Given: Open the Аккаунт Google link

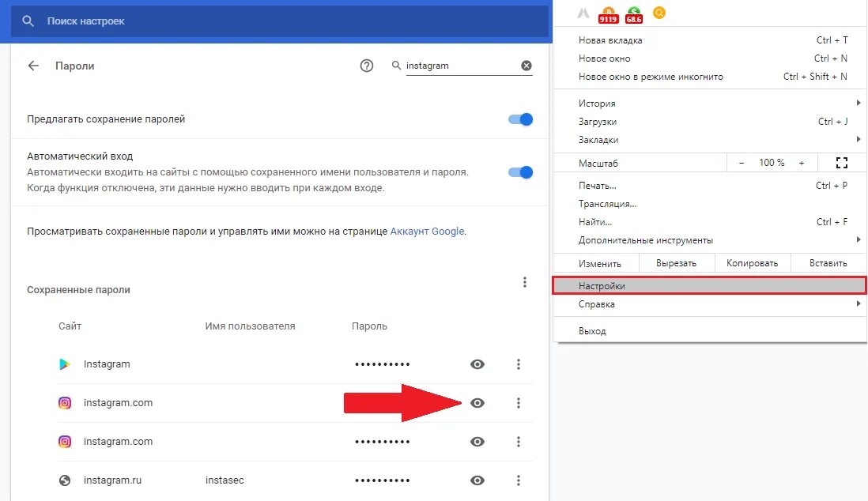Looking at the screenshot, I should point(428,232).
